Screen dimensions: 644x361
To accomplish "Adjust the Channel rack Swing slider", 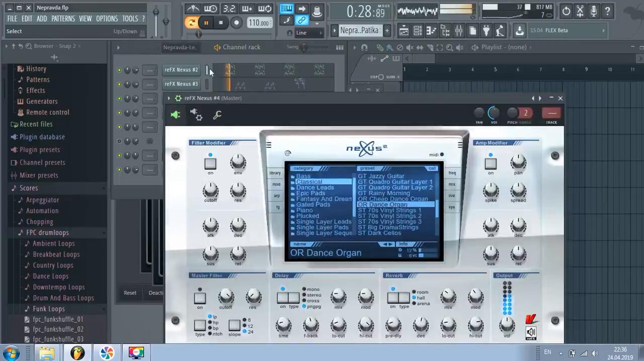I will (x=304, y=47).
